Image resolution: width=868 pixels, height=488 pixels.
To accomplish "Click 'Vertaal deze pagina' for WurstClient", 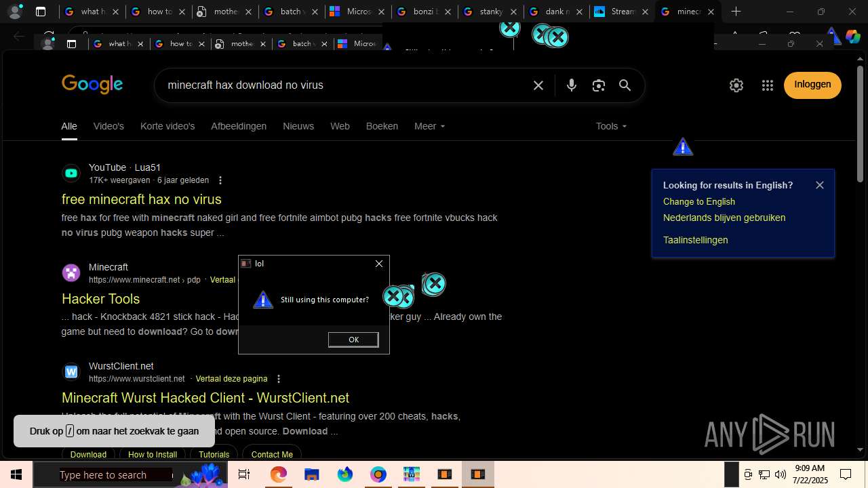I will [231, 379].
